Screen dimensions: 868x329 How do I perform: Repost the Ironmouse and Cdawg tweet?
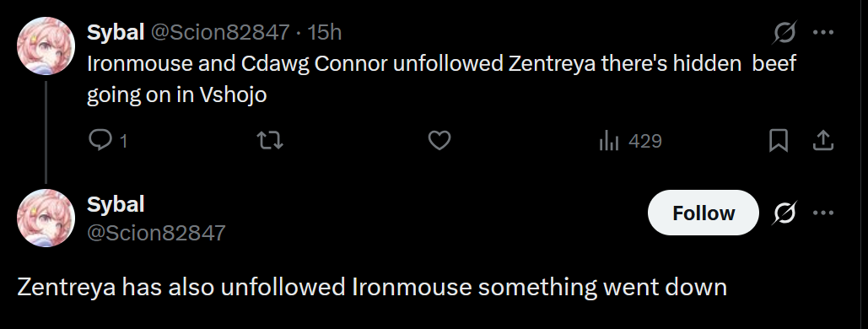pyautogui.click(x=271, y=141)
